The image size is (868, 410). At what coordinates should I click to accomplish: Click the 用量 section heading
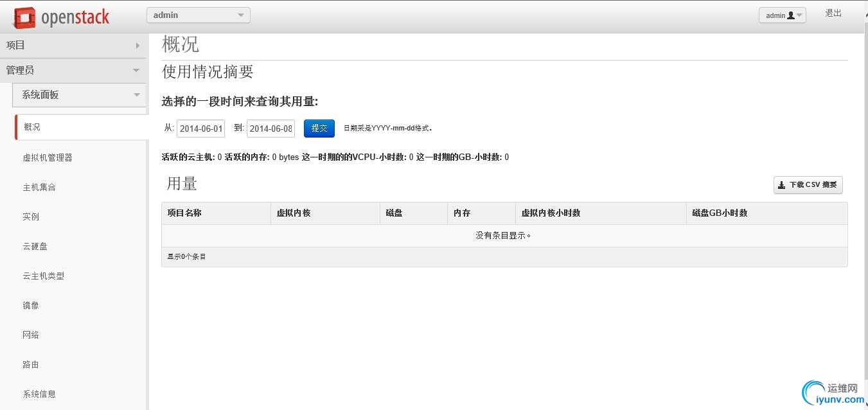(182, 184)
